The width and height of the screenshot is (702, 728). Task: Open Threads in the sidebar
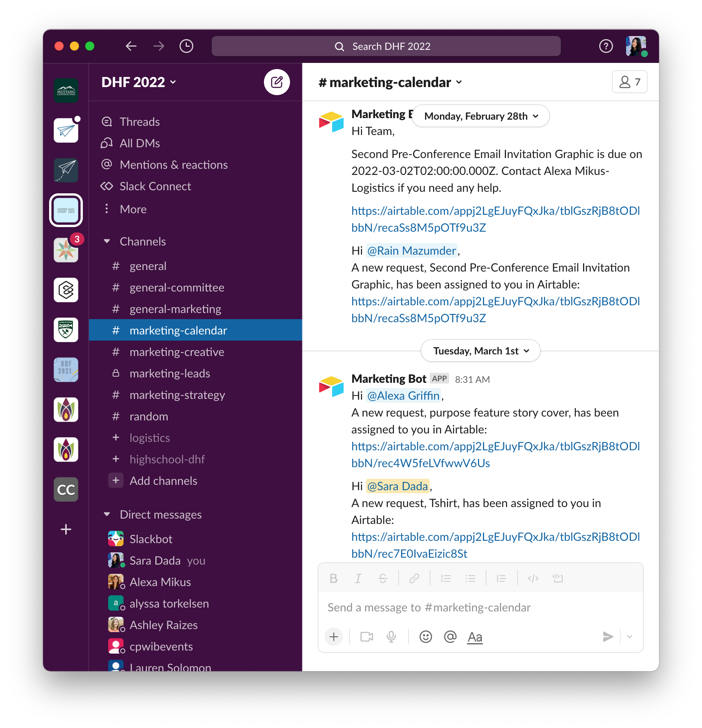pos(195,122)
